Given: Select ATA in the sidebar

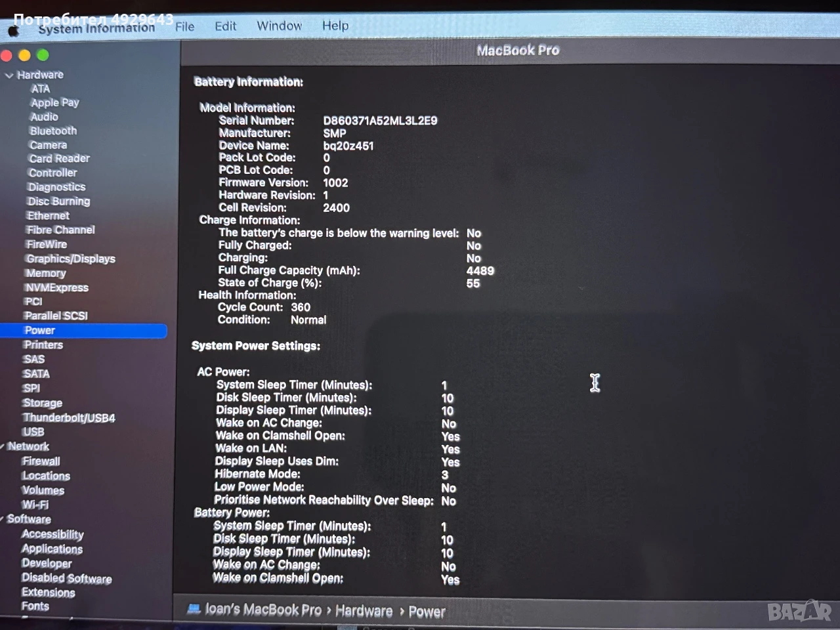Looking at the screenshot, I should (x=40, y=89).
